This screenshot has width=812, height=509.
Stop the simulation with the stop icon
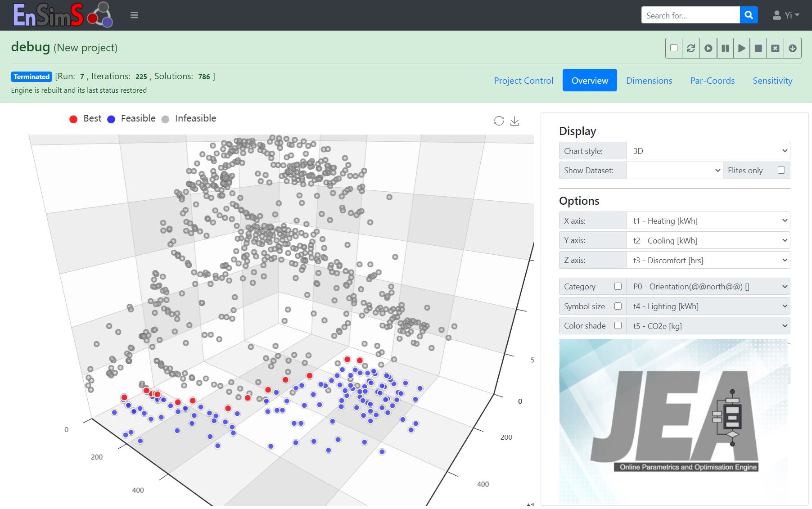point(758,48)
